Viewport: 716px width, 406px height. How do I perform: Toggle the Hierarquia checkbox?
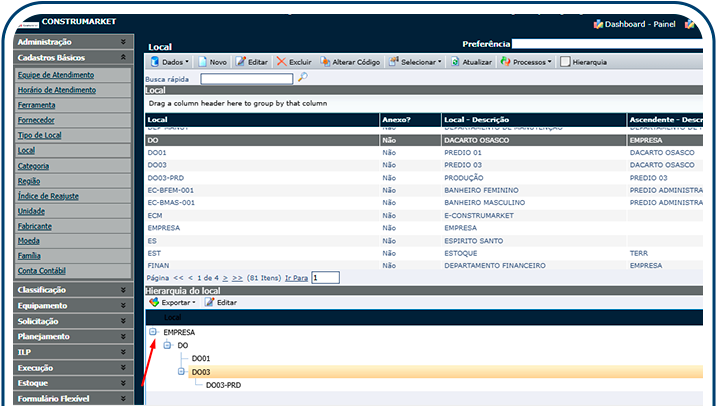coord(565,62)
